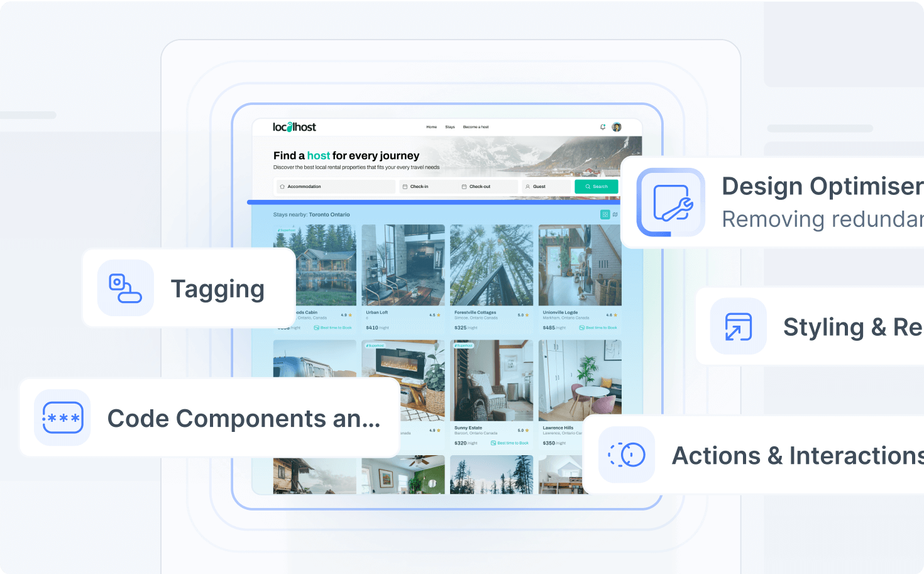Open the Become a host page
The width and height of the screenshot is (924, 574).
(x=476, y=127)
